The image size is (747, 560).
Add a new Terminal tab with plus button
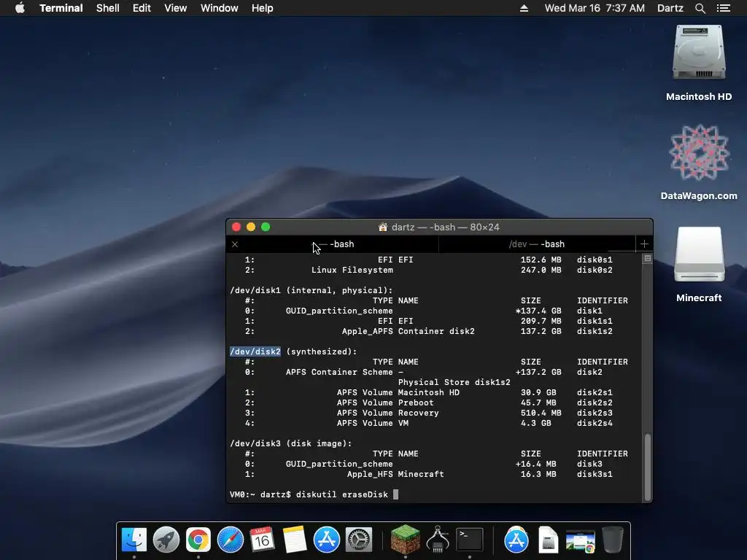coord(644,244)
